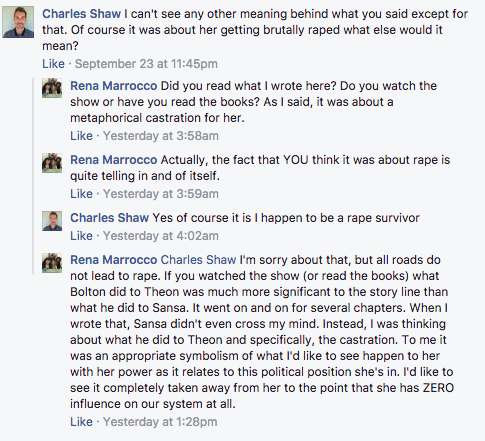485x441 pixels.
Task: Like the metaphorical castration reply
Action: coord(81,136)
